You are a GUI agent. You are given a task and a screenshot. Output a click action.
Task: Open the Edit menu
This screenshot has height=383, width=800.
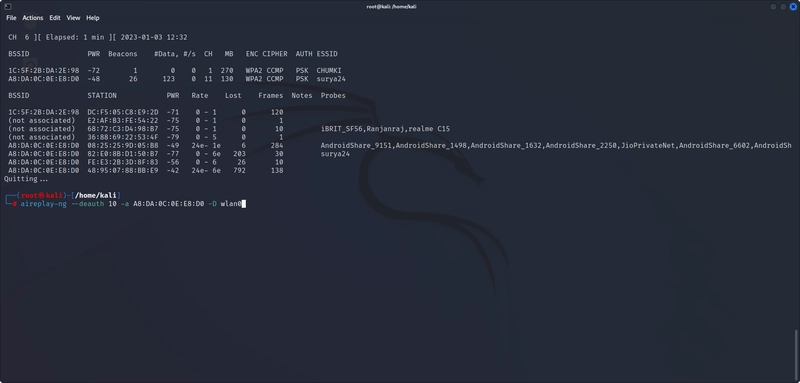coord(55,18)
